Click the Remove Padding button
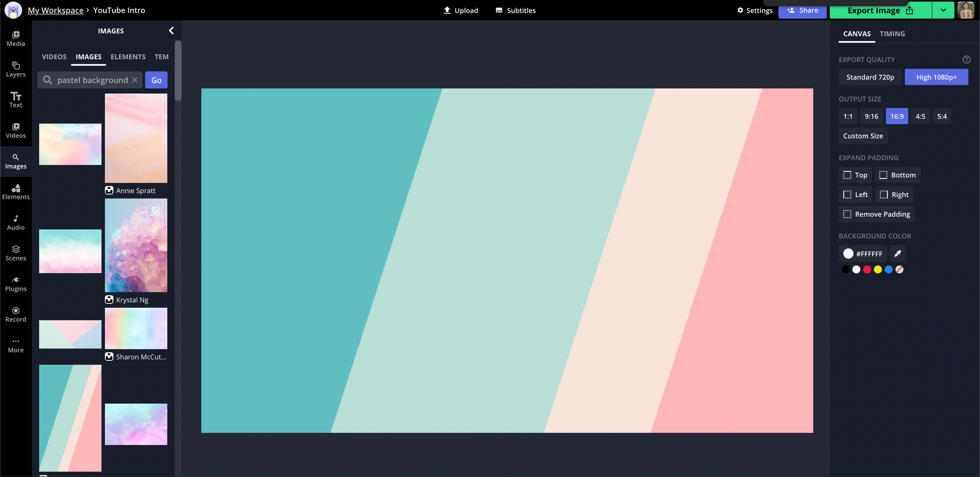980x477 pixels. point(877,214)
